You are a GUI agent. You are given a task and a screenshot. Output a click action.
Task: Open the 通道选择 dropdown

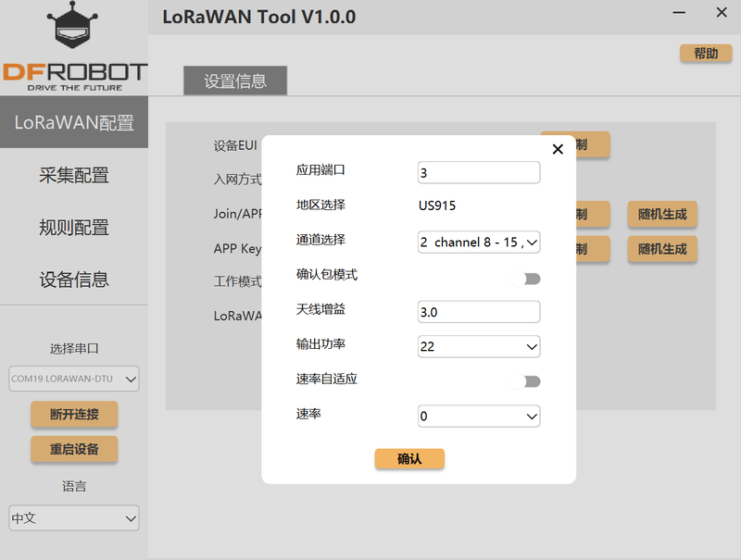coord(479,243)
